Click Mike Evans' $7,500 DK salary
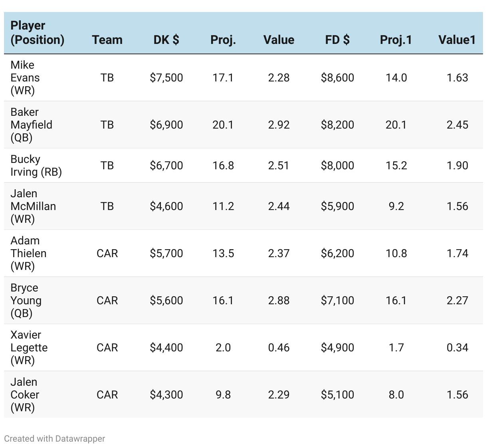 pyautogui.click(x=166, y=77)
